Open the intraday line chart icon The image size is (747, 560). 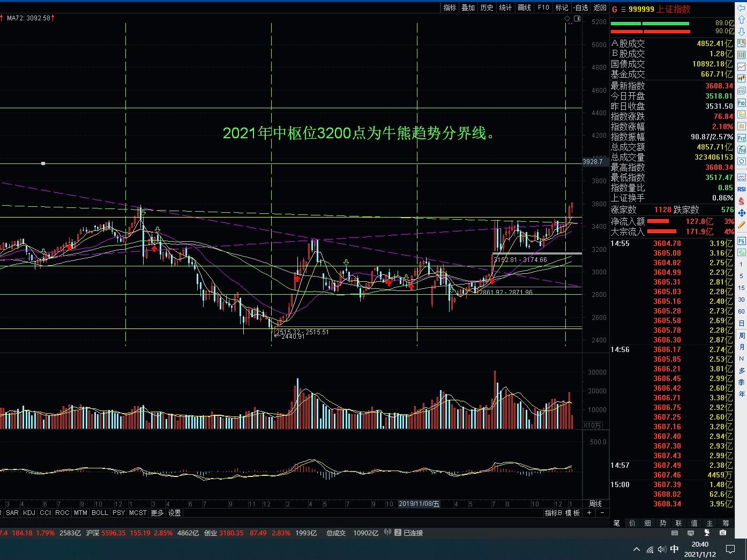pos(742,66)
